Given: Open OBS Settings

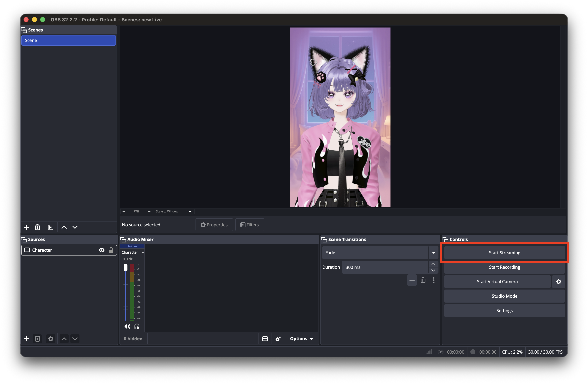Looking at the screenshot, I should click(x=505, y=311).
